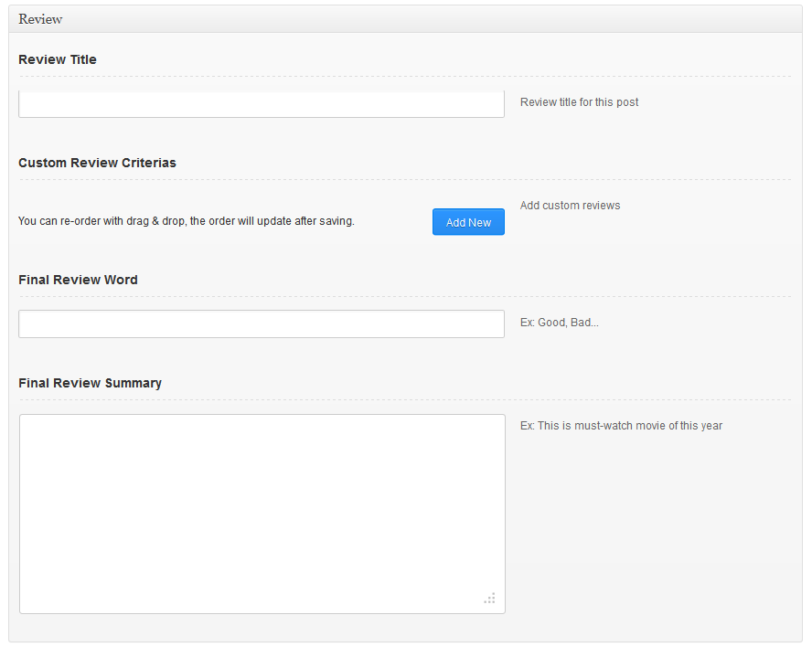Click the textarea resize grip handle
The image size is (812, 647).
coord(490,599)
